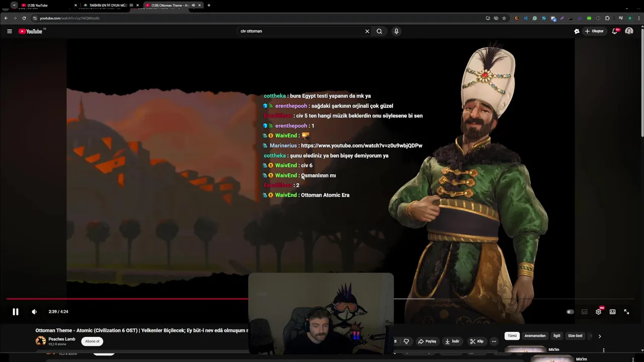
Task: Run search with magnifier button
Action: coord(379,31)
